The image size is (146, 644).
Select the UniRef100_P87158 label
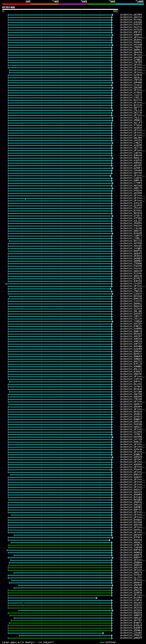[131, 45]
